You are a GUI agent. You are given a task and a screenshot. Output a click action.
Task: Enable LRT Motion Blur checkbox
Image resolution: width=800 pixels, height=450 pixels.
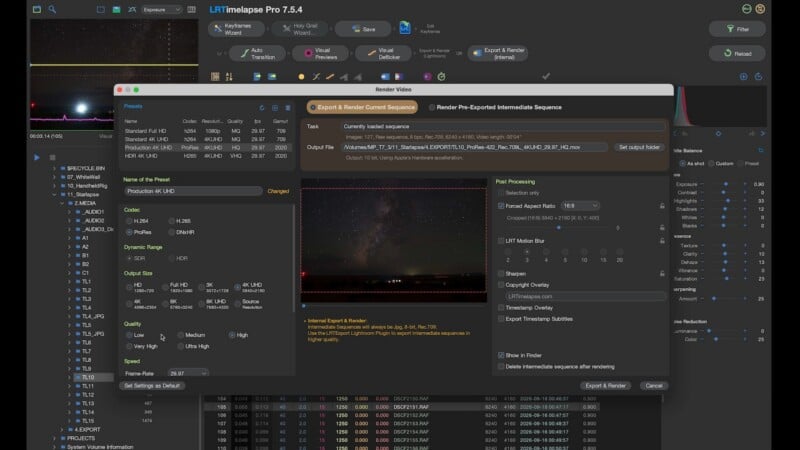[x=501, y=240]
